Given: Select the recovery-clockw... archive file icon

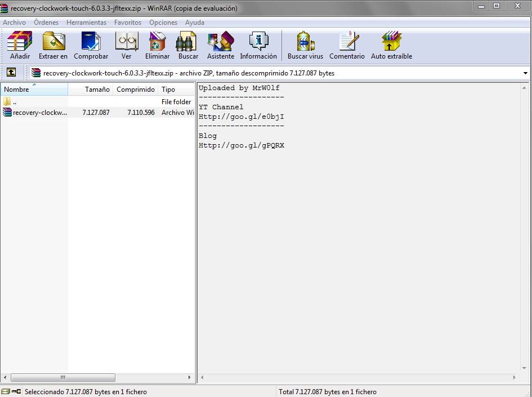Looking at the screenshot, I should tap(7, 112).
